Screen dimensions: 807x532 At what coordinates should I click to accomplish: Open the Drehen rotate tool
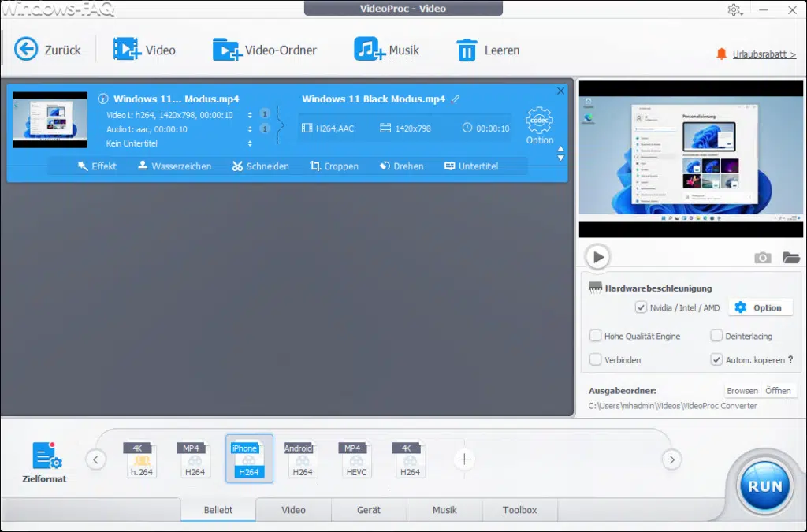[x=401, y=166]
